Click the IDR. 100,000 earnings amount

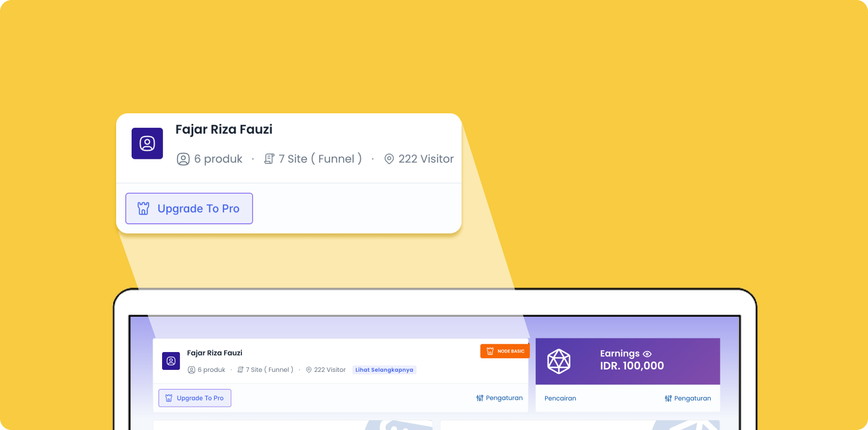coord(632,366)
